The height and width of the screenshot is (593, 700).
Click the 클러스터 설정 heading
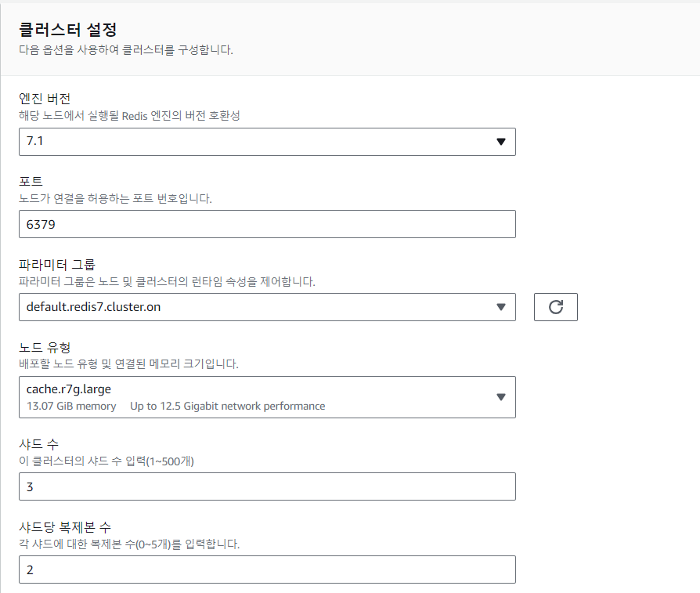click(x=68, y=30)
